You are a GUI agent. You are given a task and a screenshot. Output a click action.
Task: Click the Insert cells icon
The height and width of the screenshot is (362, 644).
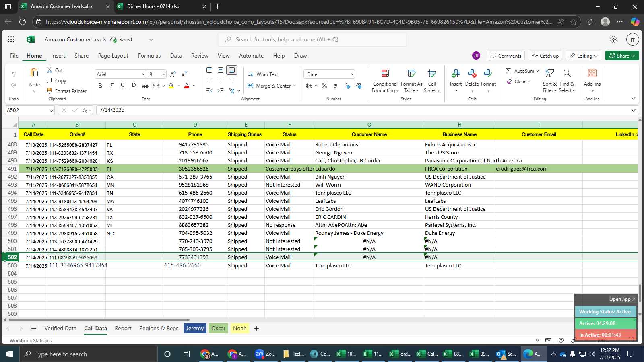tap(456, 73)
